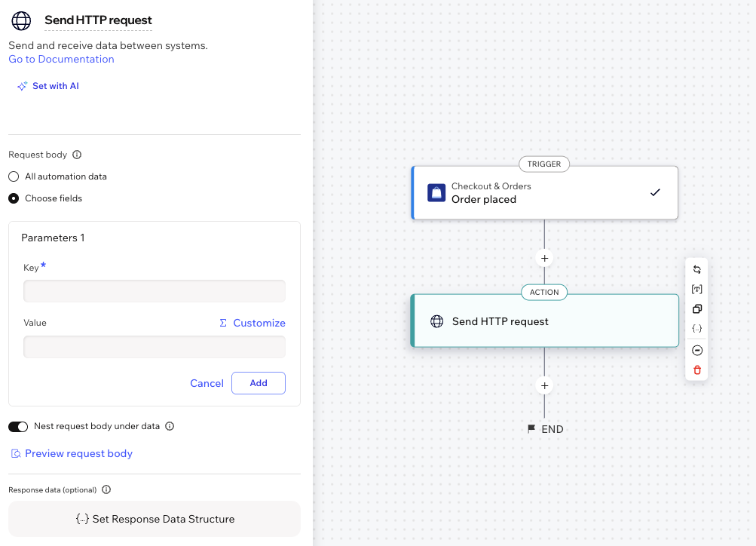Click the ACTION label badge
Screen dimensions: 756x546
click(x=544, y=293)
